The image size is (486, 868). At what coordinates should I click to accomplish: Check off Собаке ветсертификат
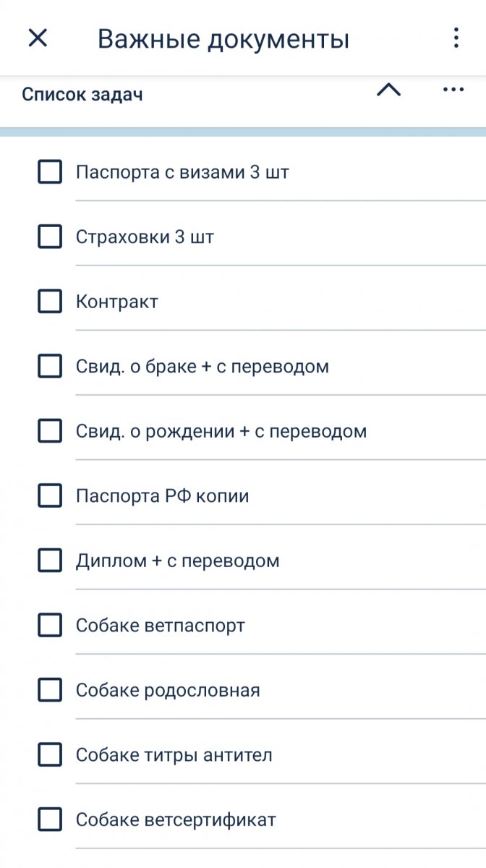pyautogui.click(x=50, y=820)
